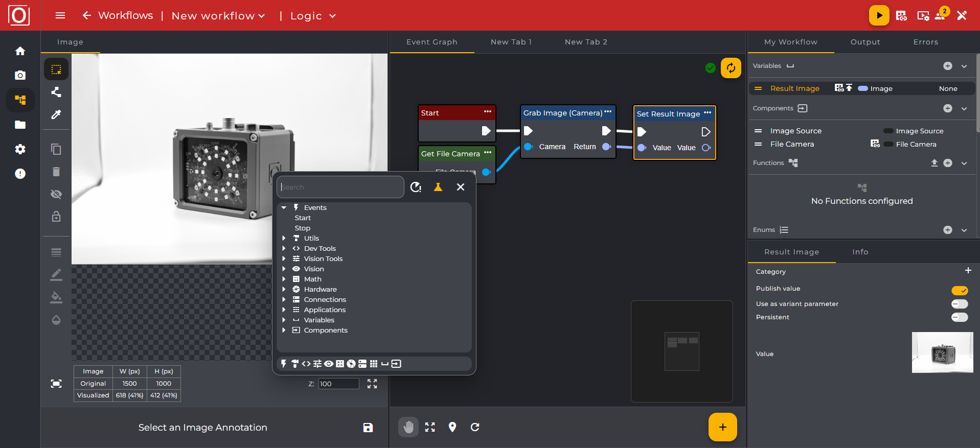Toggle the annotation lock icon

click(56, 217)
